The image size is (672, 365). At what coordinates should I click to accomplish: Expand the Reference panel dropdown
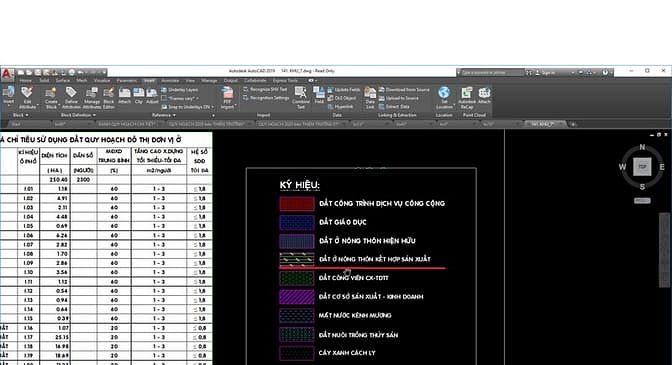pos(163,115)
